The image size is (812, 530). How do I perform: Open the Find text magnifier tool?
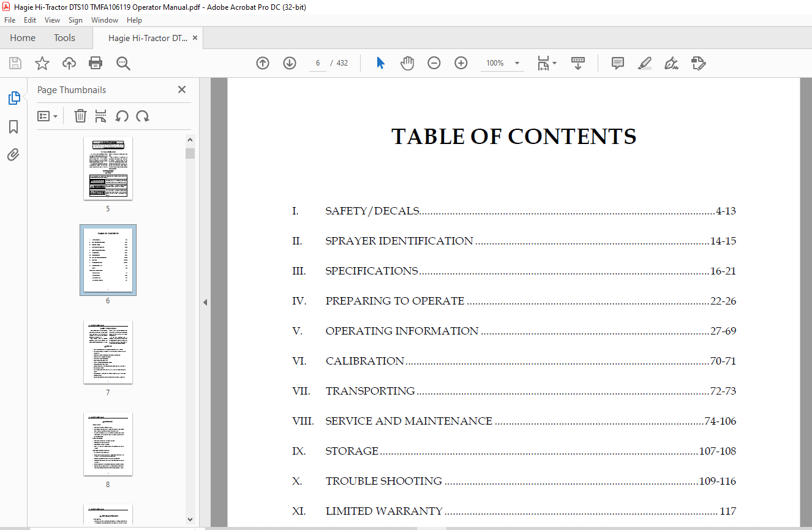(x=123, y=63)
